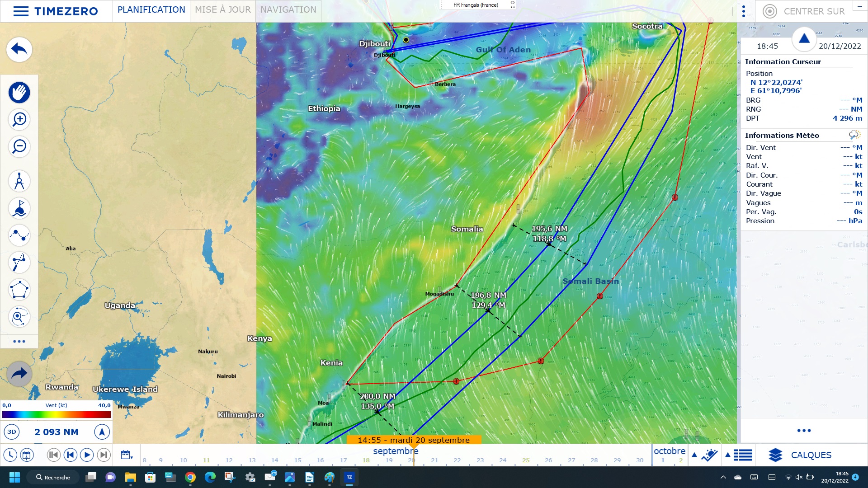The image size is (868, 488).
Task: Click the zoom out magnifier
Action: (x=19, y=146)
